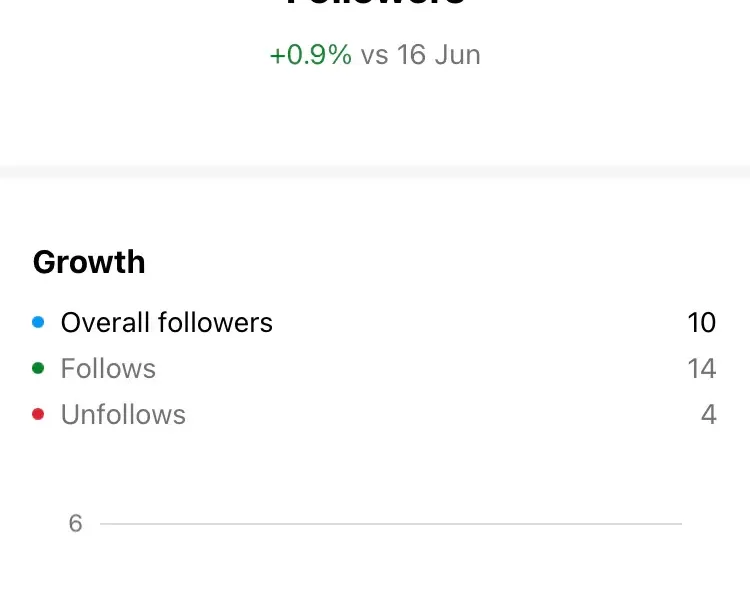Click the chart gridline at value 6
Screen dimensions: 750x600
[391, 524]
